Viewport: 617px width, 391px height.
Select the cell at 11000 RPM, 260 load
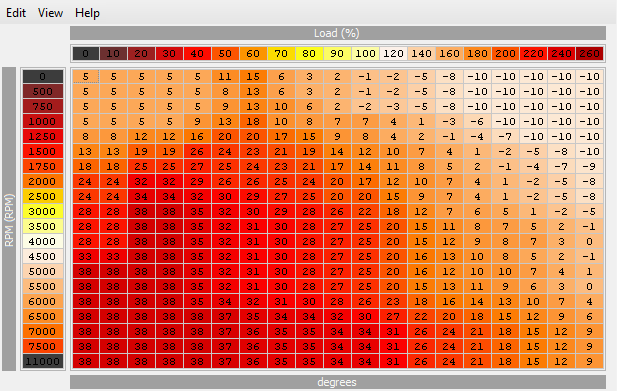pos(589,361)
